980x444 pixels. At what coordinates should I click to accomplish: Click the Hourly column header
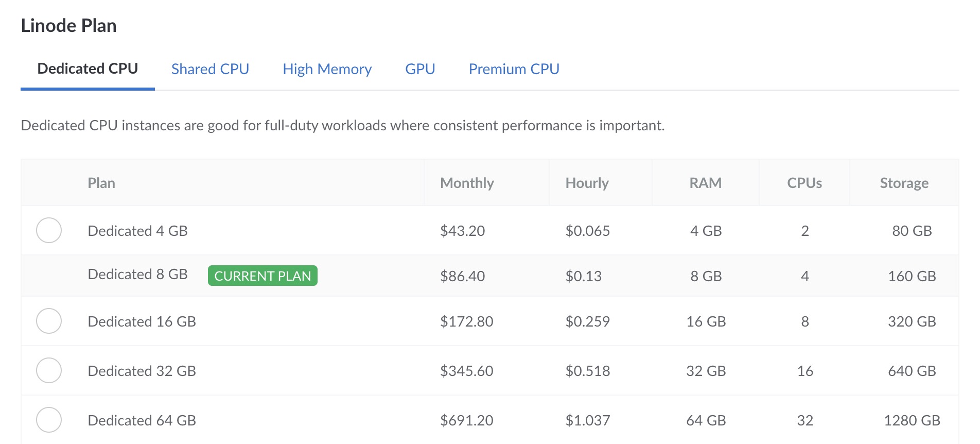click(x=587, y=183)
